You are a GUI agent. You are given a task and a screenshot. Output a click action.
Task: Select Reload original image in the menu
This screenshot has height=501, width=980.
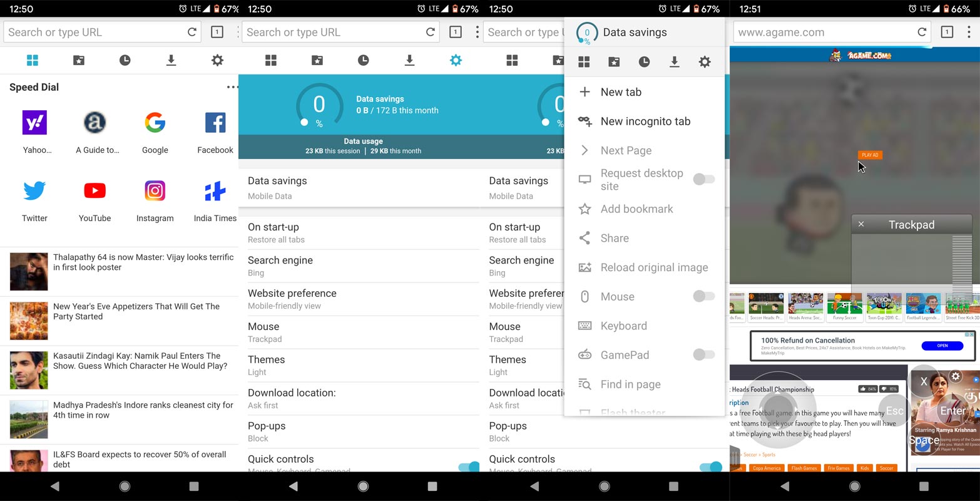tap(645, 267)
